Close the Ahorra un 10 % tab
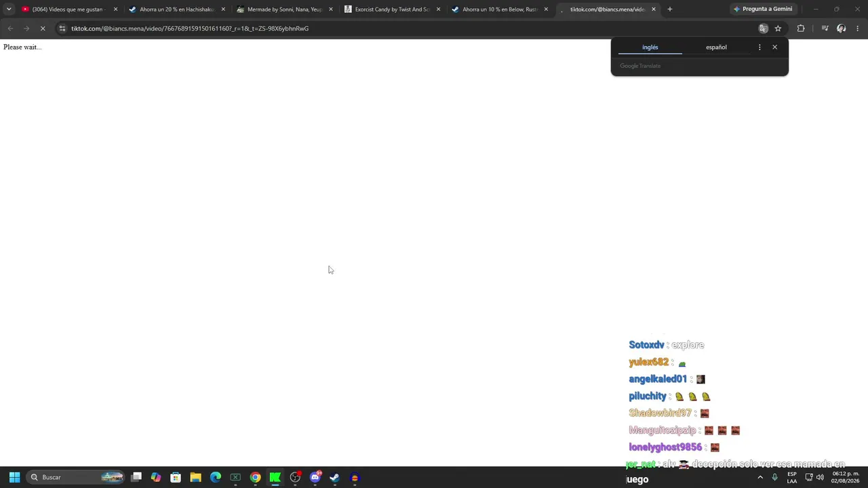 [x=546, y=9]
